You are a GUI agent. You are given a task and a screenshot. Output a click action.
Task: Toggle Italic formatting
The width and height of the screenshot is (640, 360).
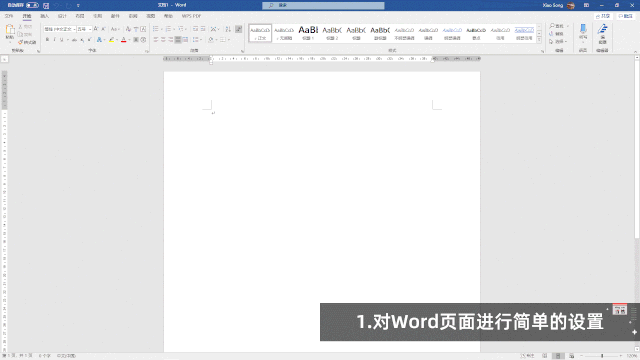pyautogui.click(x=54, y=40)
